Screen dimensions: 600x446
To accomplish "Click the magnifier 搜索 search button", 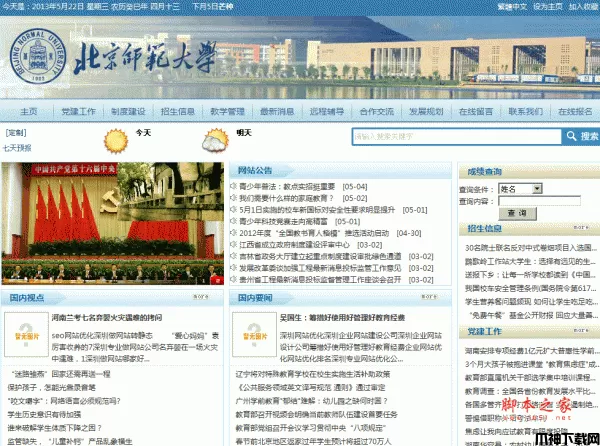I will (x=581, y=137).
